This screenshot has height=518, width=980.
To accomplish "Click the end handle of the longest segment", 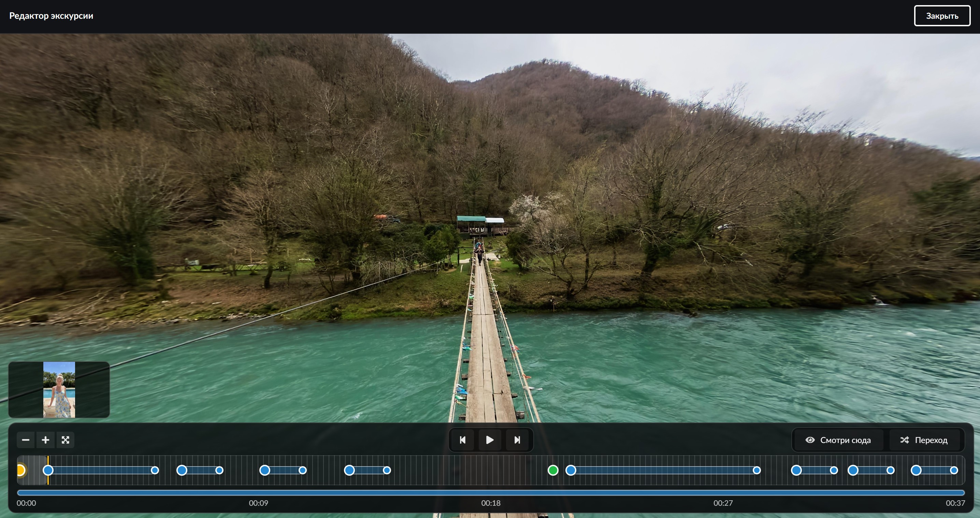I will [757, 471].
